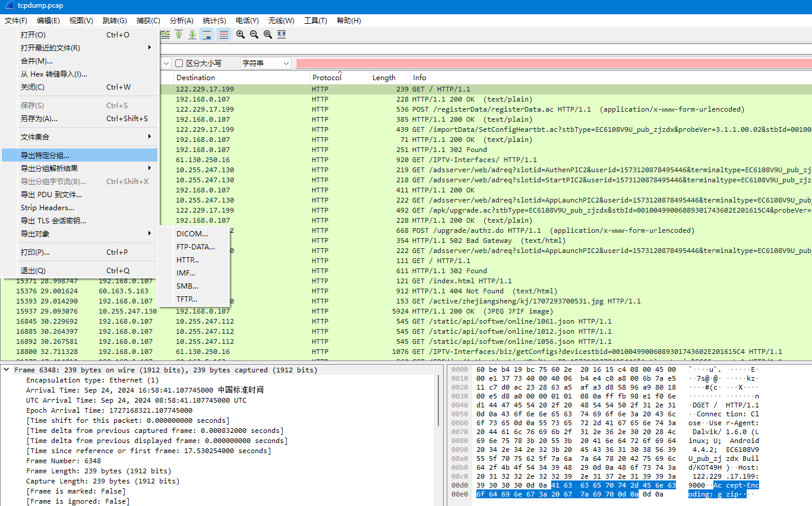Expand the 文件集合 submenu
812x506 pixels.
click(80, 137)
